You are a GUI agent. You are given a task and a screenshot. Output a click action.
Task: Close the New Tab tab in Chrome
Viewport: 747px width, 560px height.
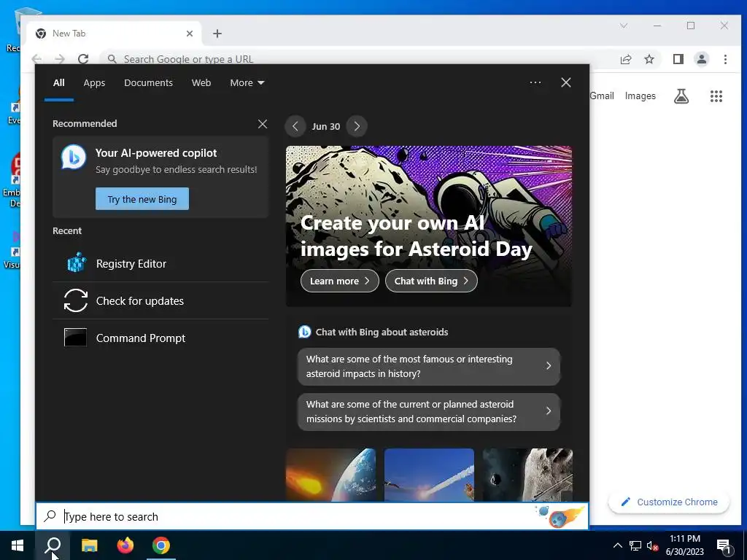pos(190,34)
